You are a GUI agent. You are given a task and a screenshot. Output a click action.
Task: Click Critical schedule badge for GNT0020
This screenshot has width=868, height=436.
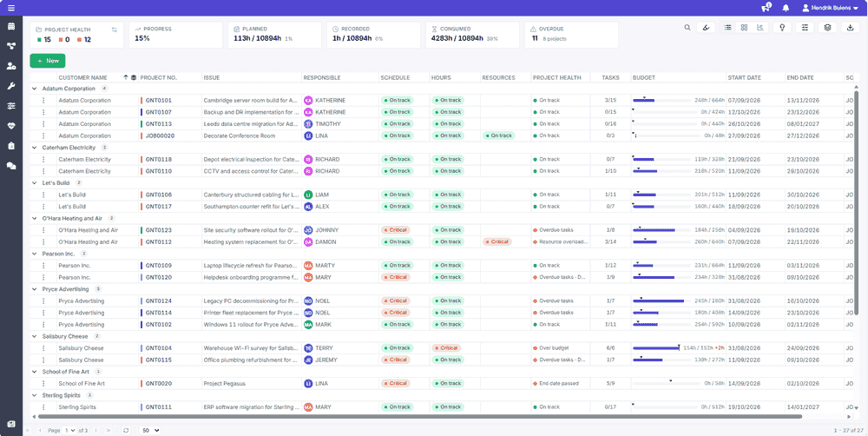[x=395, y=383]
